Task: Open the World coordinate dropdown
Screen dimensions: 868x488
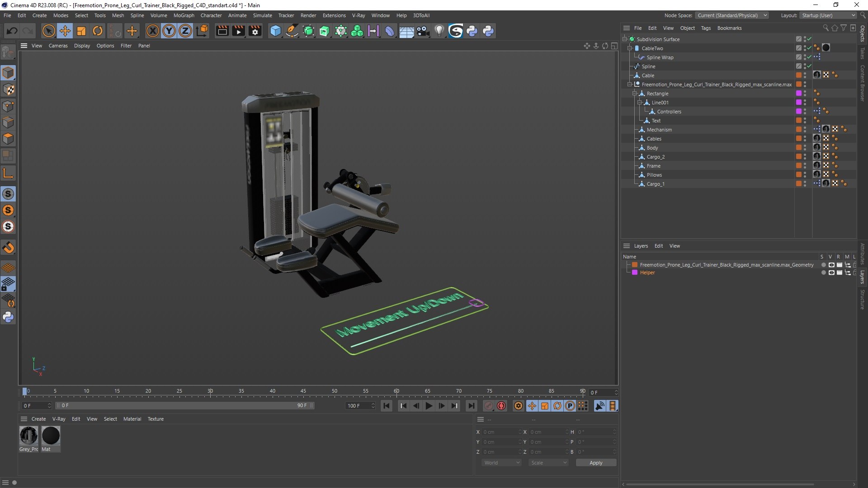Action: [x=501, y=463]
